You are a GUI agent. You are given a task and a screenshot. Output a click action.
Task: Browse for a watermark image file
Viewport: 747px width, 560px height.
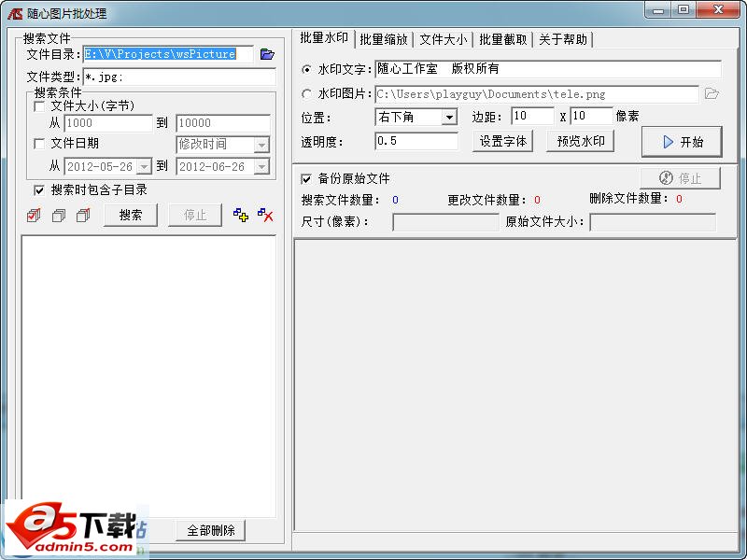point(712,93)
